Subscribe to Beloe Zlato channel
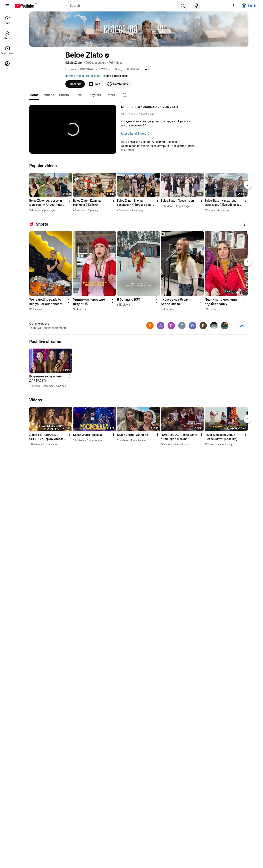The height and width of the screenshot is (868, 263). pyautogui.click(x=75, y=84)
